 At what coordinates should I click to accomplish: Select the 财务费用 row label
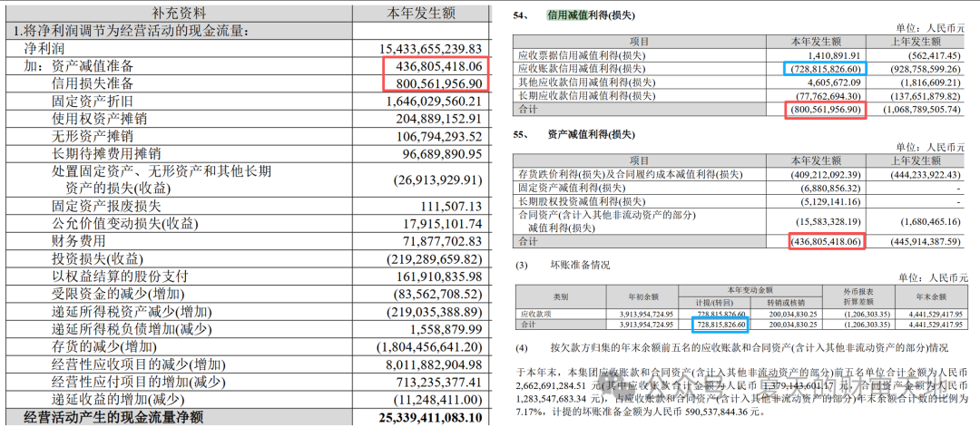78,241
